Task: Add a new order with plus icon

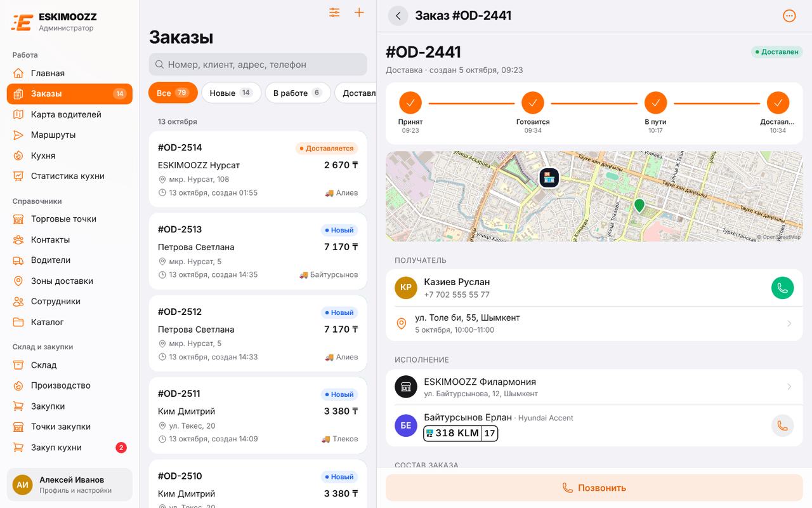Action: tap(359, 13)
